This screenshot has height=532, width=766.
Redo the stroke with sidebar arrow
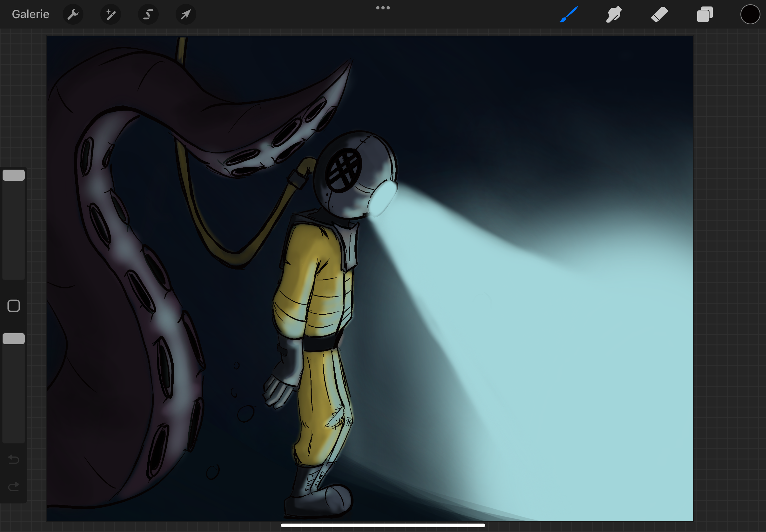14,487
